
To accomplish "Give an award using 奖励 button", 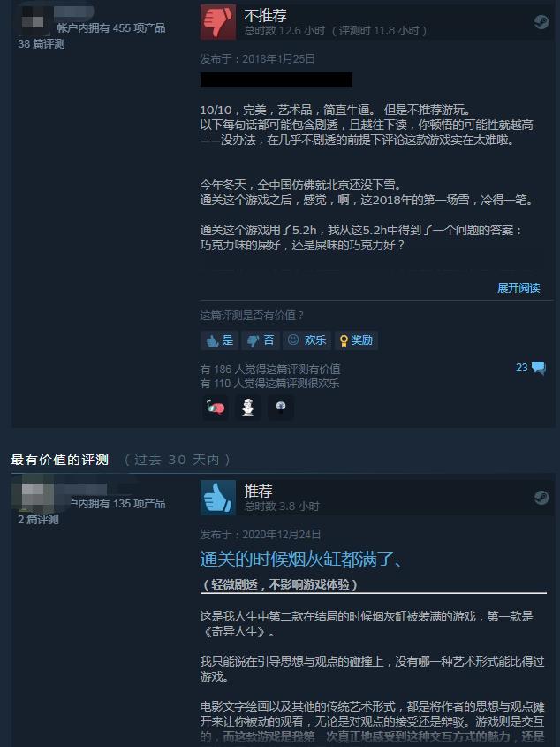I will [356, 340].
